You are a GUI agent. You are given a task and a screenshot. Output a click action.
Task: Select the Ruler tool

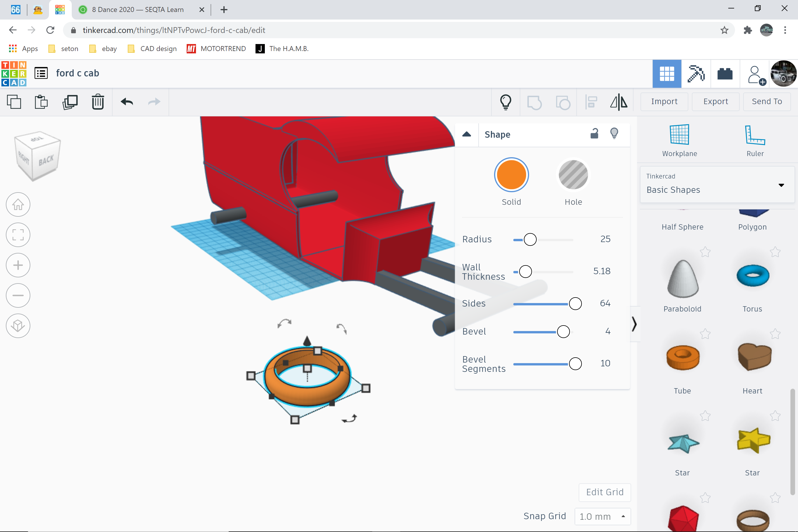click(755, 141)
